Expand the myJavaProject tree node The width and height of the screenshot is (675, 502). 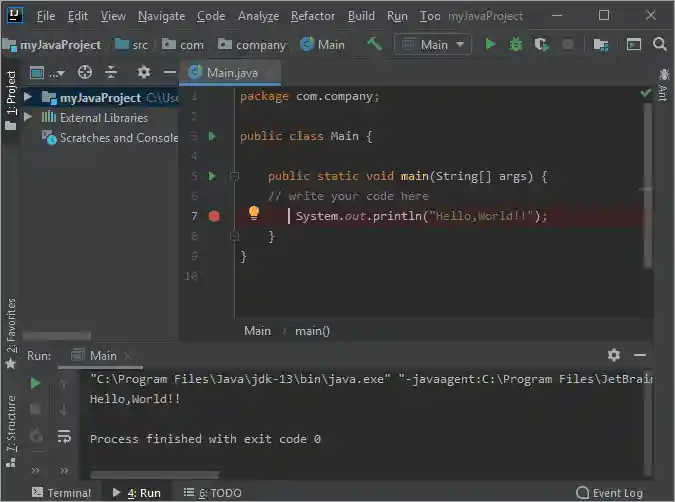[28, 98]
